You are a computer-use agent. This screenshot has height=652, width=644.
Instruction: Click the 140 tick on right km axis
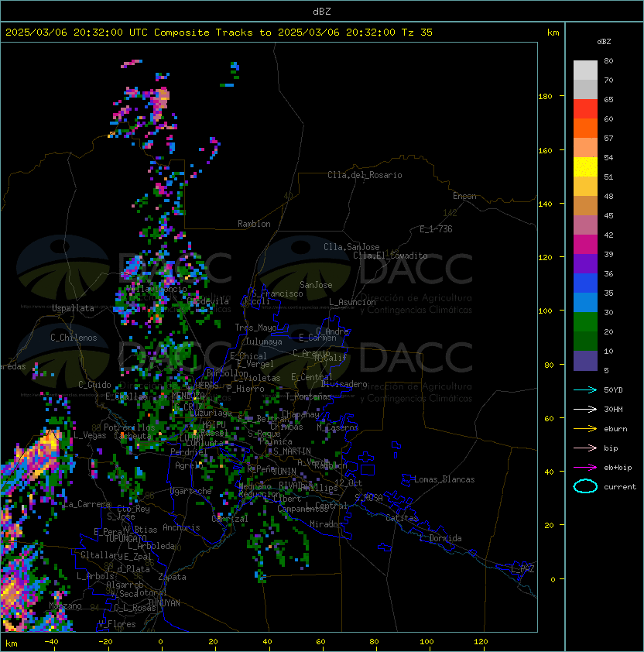tap(545, 204)
